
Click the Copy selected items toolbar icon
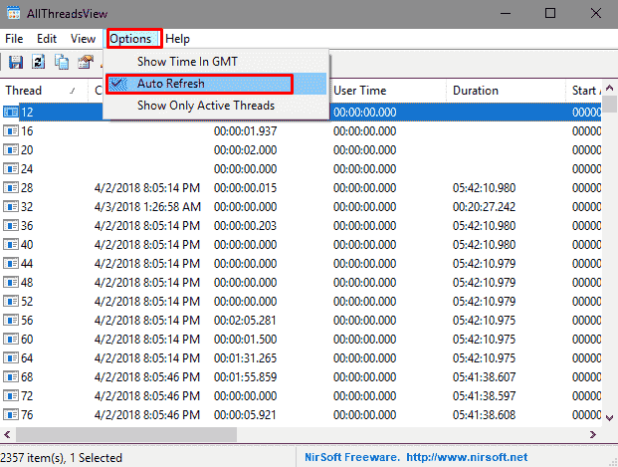click(x=62, y=62)
